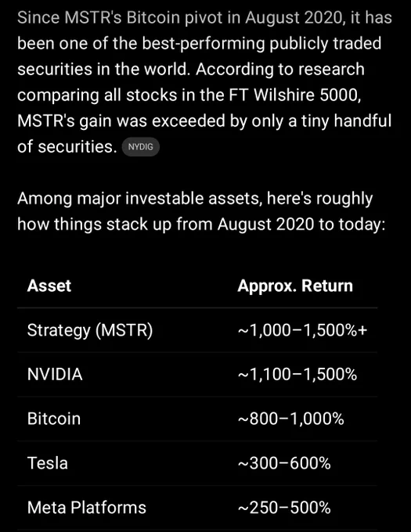The image size is (411, 532).
Task: Select the ~300–600% Tesla return
Action: [284, 463]
